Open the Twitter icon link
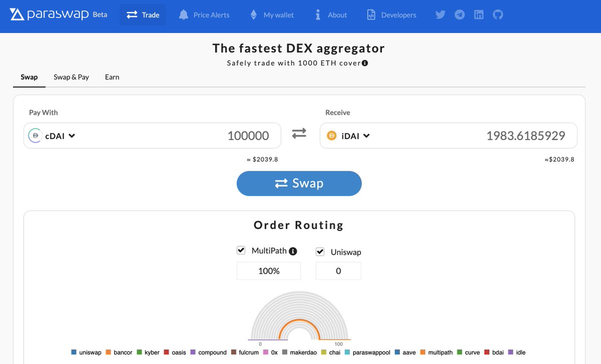The image size is (601, 364). [440, 15]
